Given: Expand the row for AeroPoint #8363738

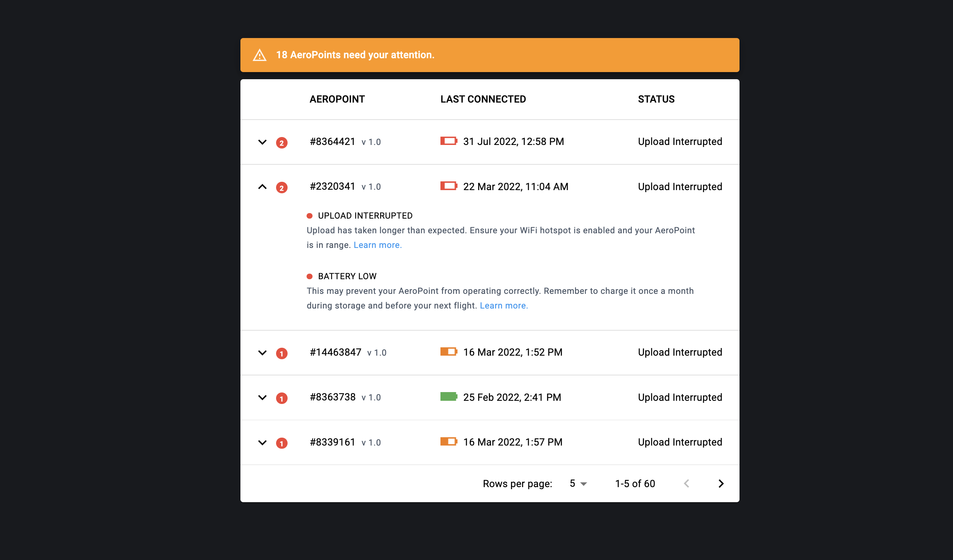Looking at the screenshot, I should [262, 398].
